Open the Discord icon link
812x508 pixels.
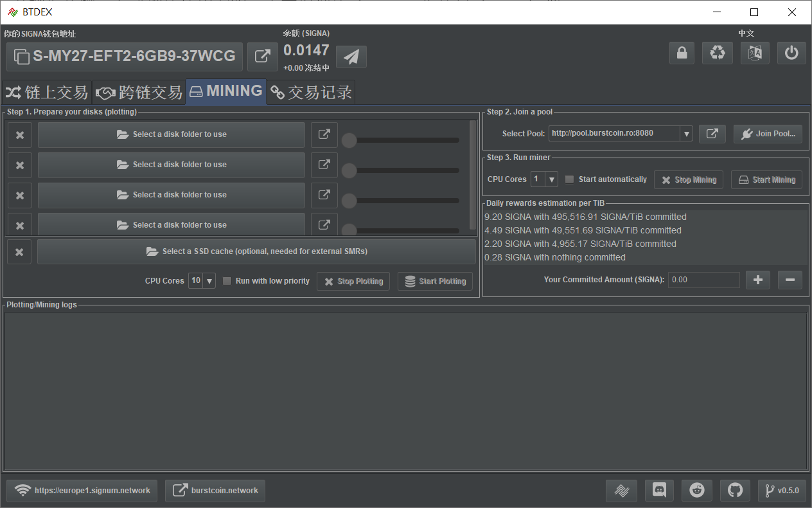659,491
